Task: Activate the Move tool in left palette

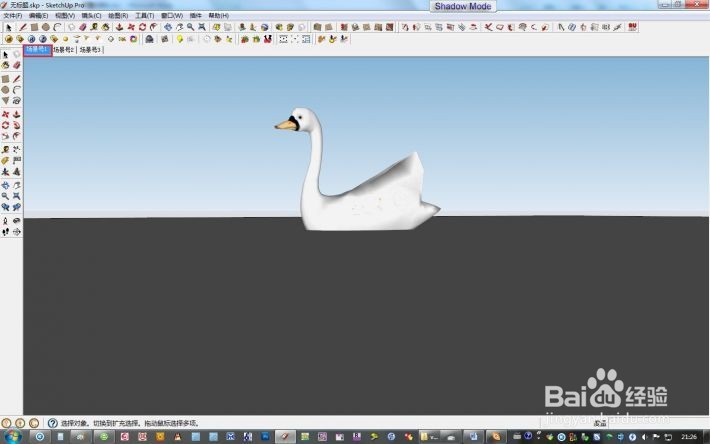Action: [x=5, y=114]
